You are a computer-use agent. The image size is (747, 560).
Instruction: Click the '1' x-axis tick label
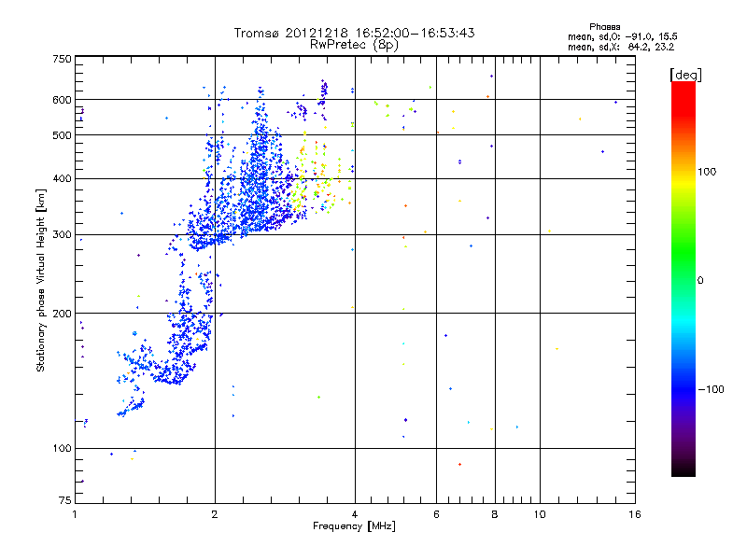[75, 514]
